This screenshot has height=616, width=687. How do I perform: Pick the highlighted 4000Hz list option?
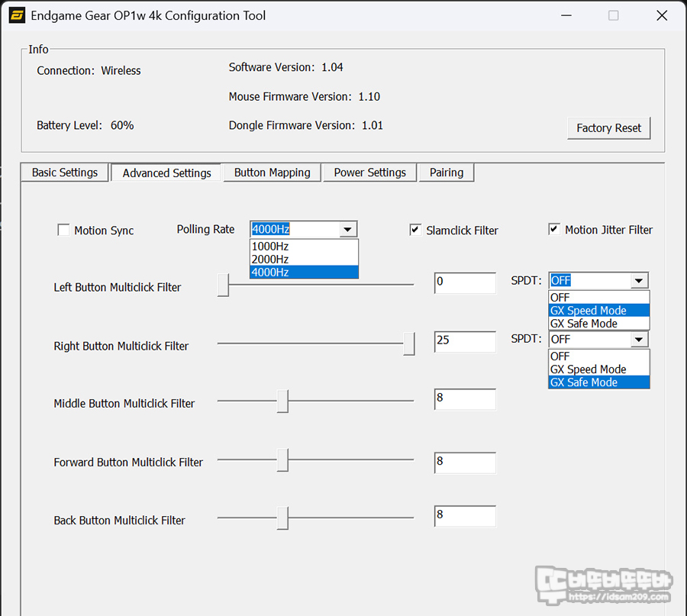click(x=304, y=272)
